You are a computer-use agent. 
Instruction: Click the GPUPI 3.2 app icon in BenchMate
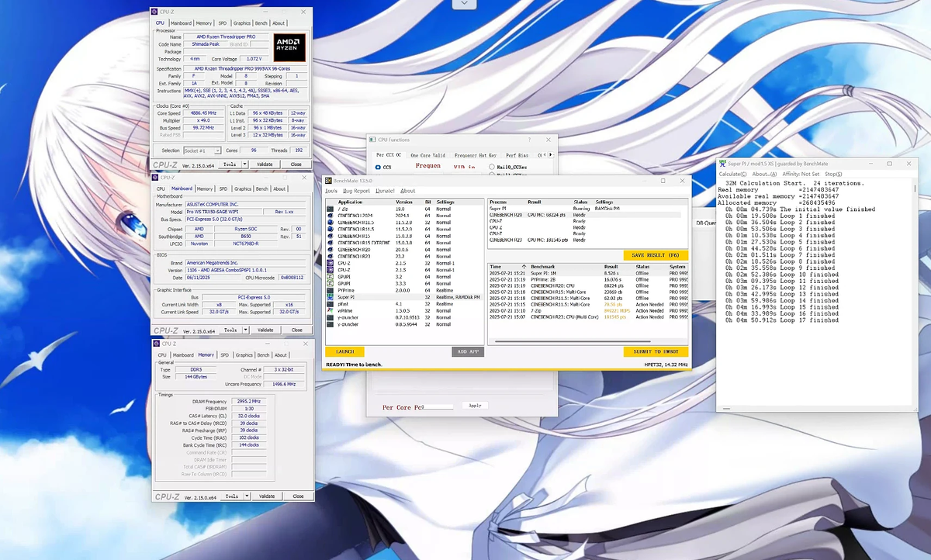331,277
